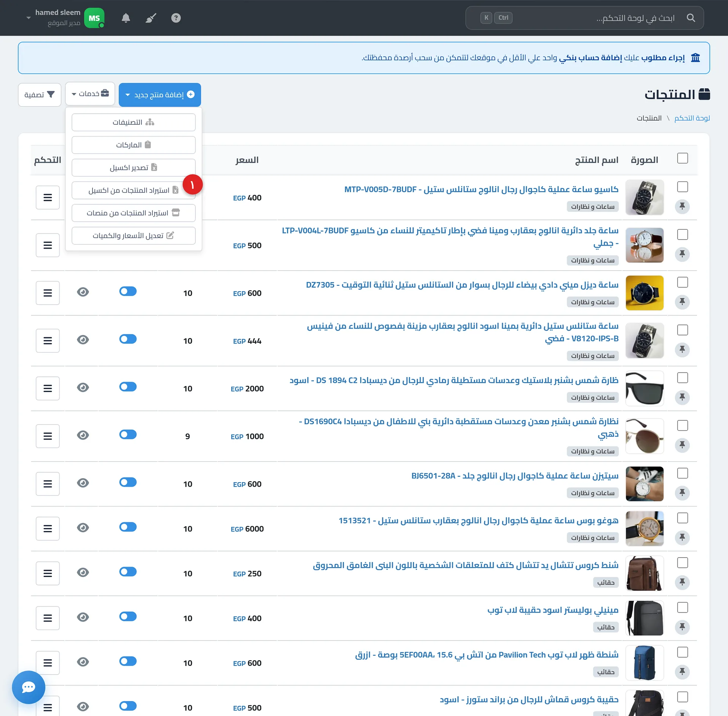728x716 pixels.
Task: Toggle active switch for V8120-IPS-B product
Action: click(128, 339)
